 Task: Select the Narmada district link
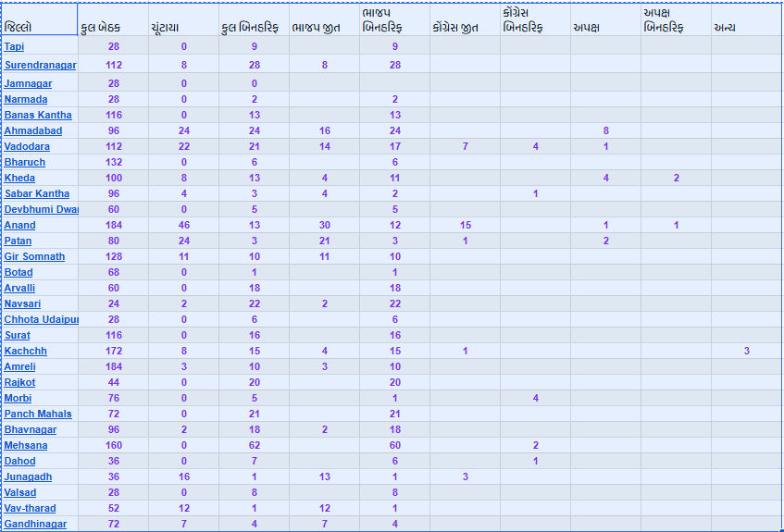(26, 100)
